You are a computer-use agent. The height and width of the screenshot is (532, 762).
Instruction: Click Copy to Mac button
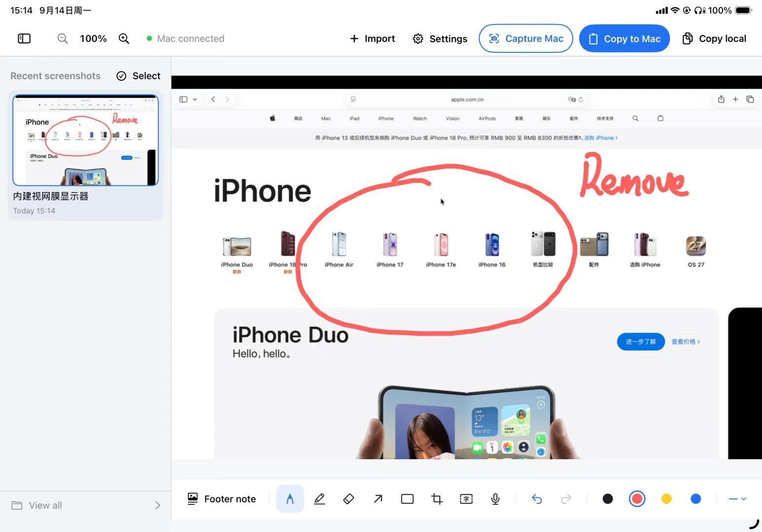click(624, 38)
